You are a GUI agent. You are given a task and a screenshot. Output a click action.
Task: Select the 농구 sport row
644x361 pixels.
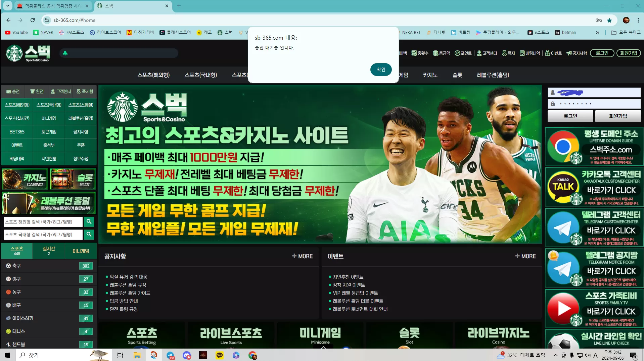49,292
